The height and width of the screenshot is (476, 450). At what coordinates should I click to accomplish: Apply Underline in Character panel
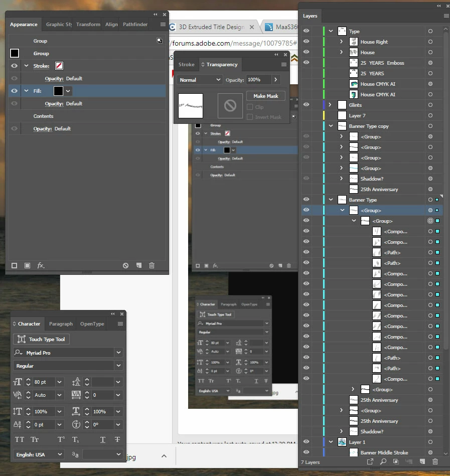click(x=103, y=439)
